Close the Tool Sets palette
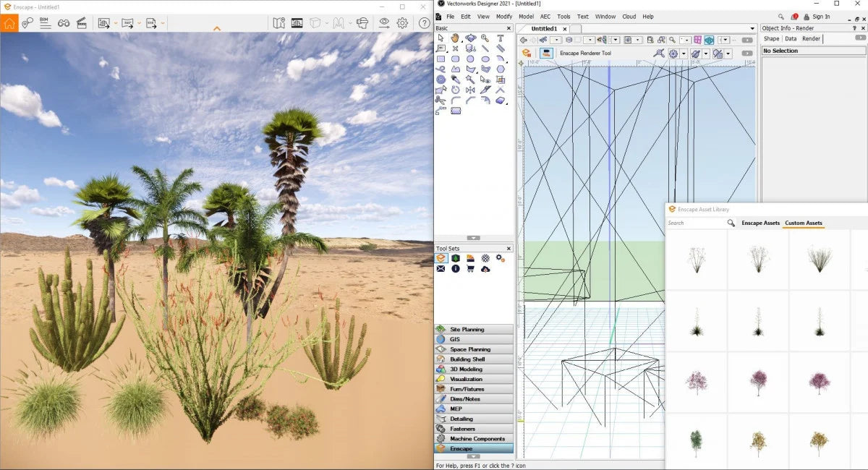 coord(509,249)
